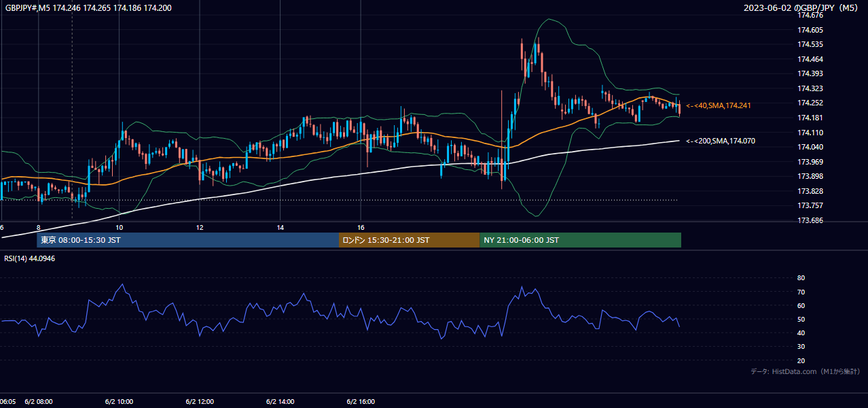The height and width of the screenshot is (408, 868).
Task: Click the bottom time label '6/2 12:00'
Action: (x=200, y=402)
